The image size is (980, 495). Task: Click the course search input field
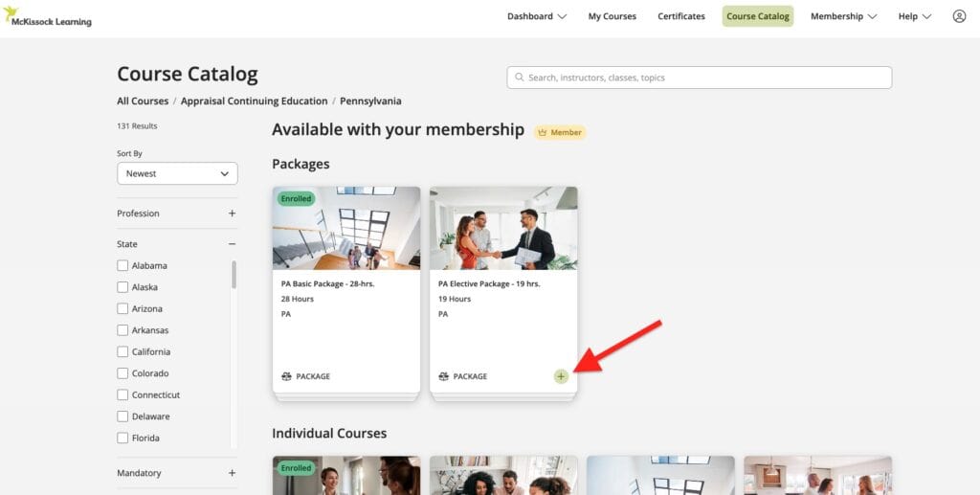point(703,78)
